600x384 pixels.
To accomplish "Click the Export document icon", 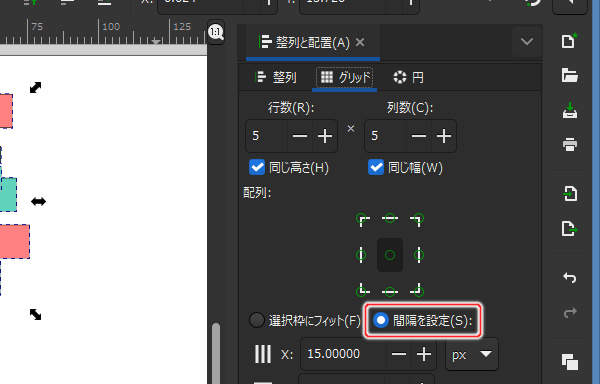I will click(569, 229).
